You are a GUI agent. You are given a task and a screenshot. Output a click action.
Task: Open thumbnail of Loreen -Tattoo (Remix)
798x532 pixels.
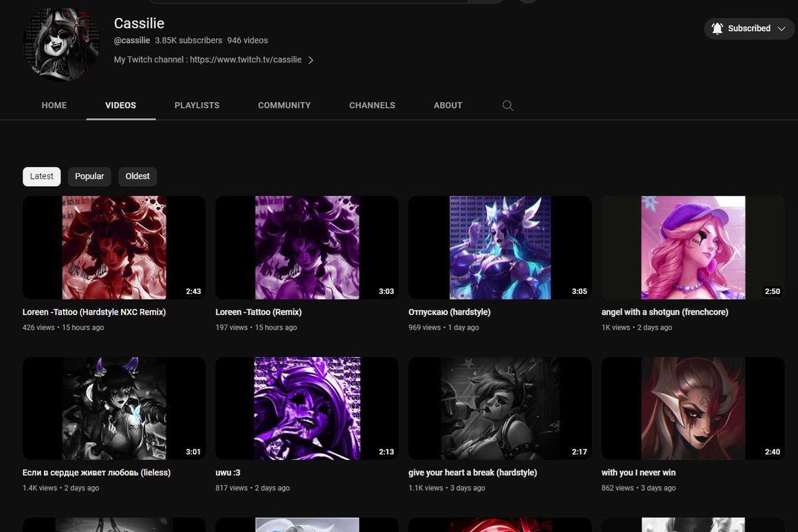(x=307, y=247)
